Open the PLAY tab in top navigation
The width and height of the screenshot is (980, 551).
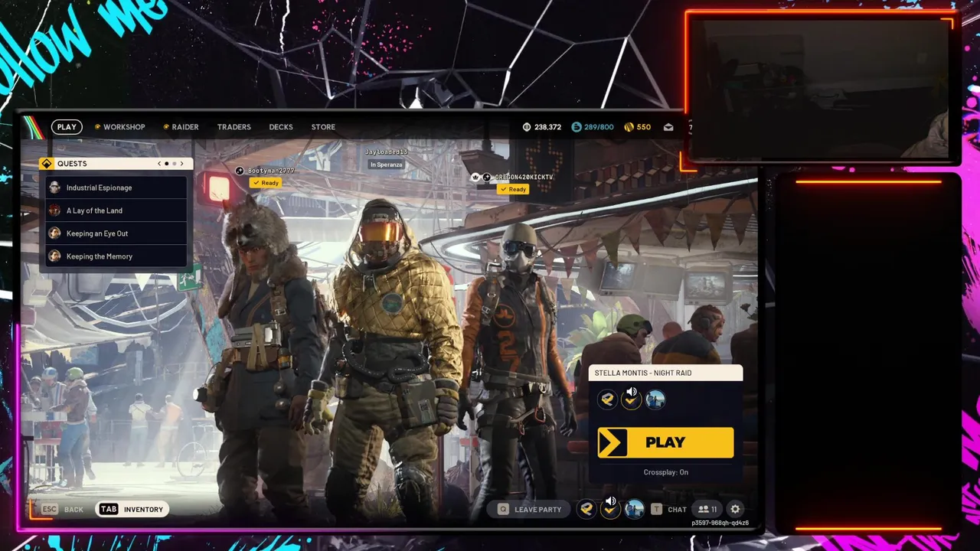67,127
